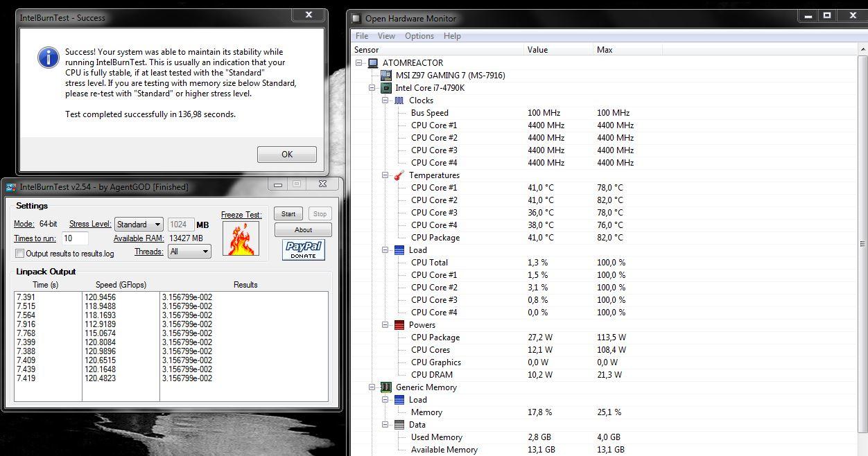Screen dimensions: 868x456
Task: Open the Help menu
Action: (452, 36)
